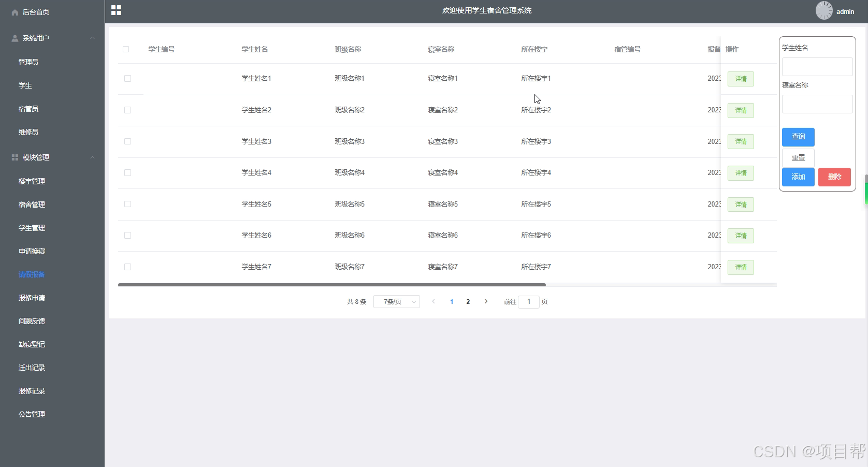
Task: Select page 1 in pagination
Action: point(452,301)
